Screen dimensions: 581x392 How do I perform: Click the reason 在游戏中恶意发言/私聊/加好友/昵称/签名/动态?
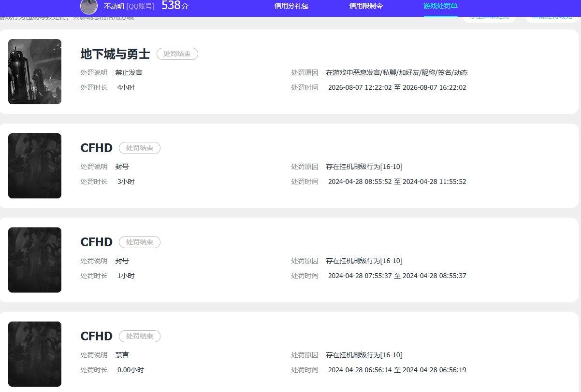(x=397, y=73)
